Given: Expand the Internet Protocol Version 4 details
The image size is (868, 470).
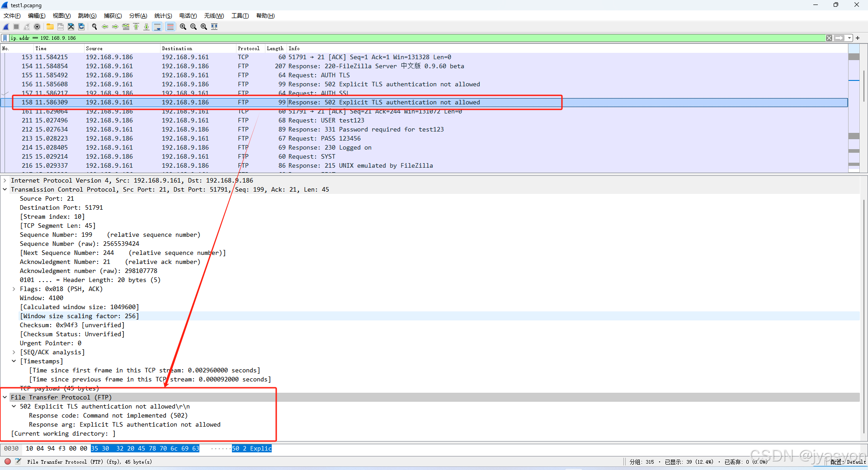Looking at the screenshot, I should point(5,180).
